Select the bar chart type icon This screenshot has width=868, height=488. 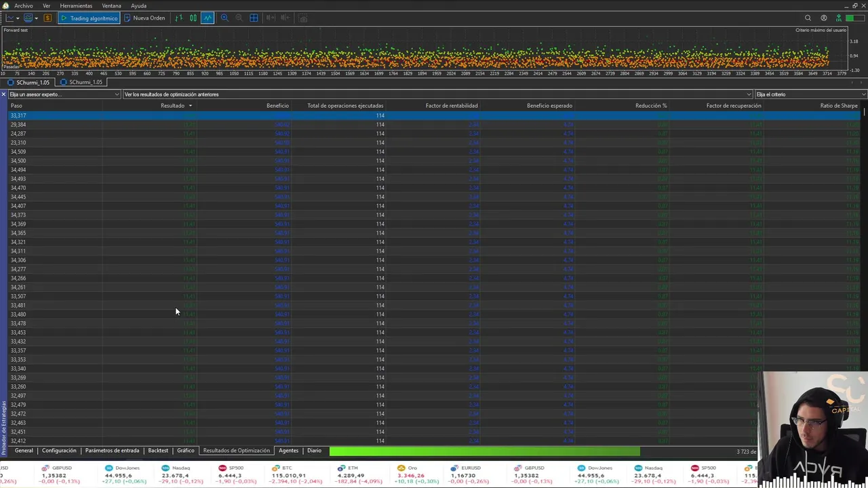point(179,18)
